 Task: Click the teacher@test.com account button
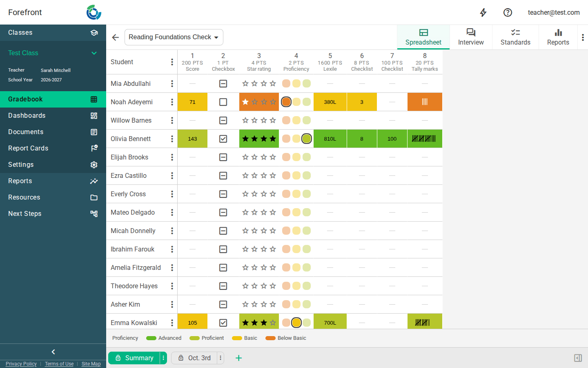(x=554, y=13)
